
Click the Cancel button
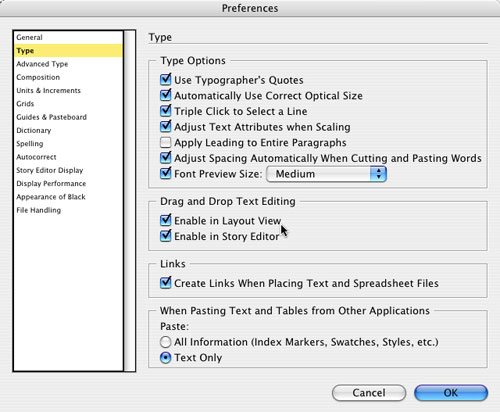tap(369, 393)
